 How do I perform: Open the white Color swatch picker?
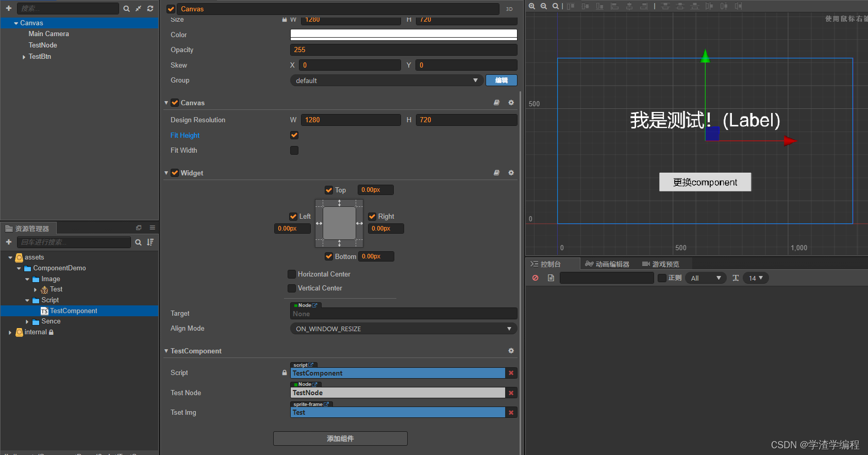404,35
